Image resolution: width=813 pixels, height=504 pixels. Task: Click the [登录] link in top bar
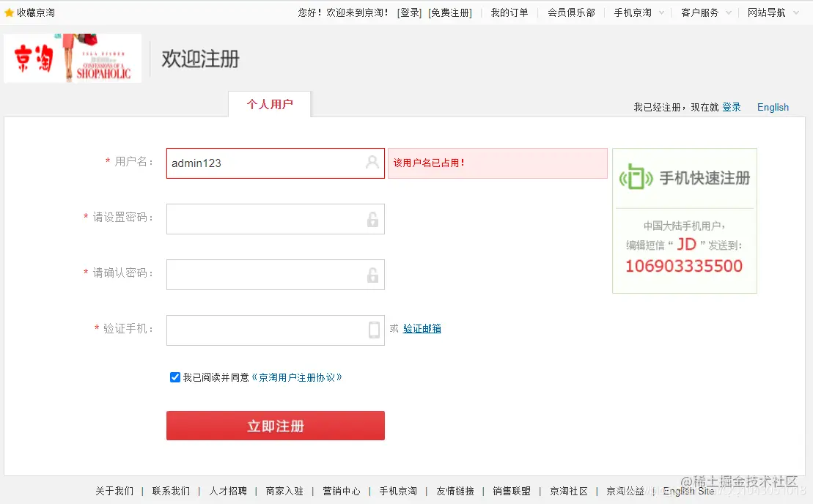pos(410,12)
